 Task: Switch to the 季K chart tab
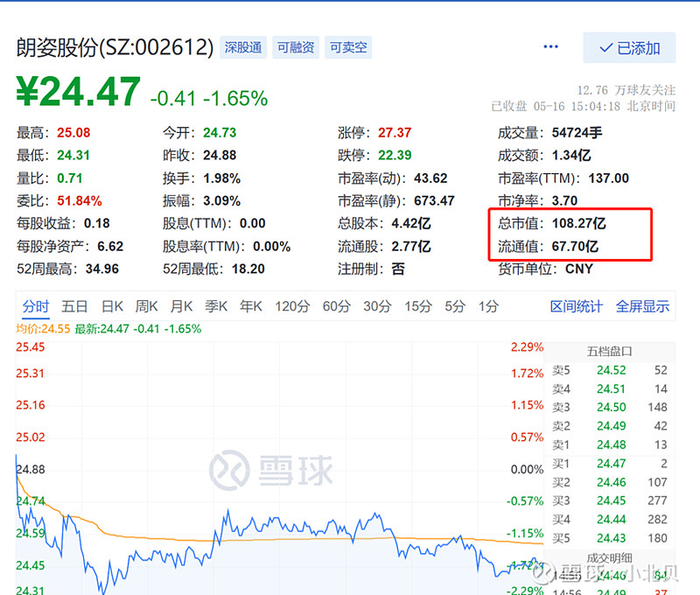pyautogui.click(x=216, y=307)
